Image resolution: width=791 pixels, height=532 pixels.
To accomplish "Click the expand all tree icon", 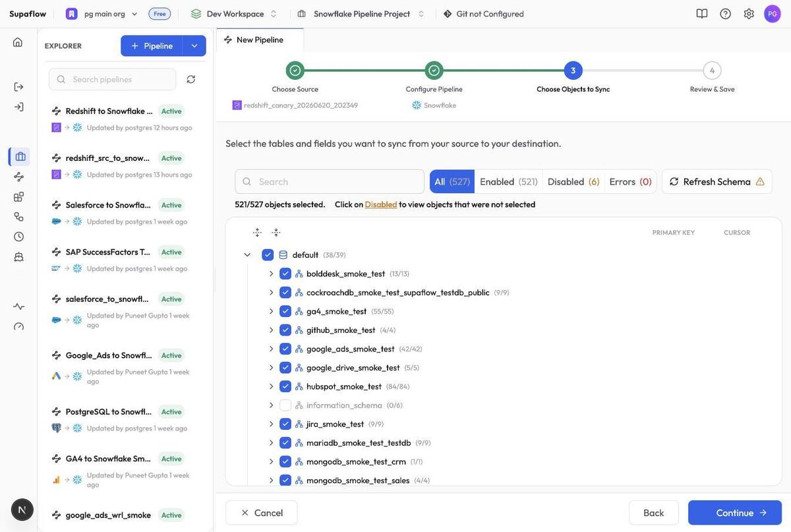I will click(x=257, y=233).
